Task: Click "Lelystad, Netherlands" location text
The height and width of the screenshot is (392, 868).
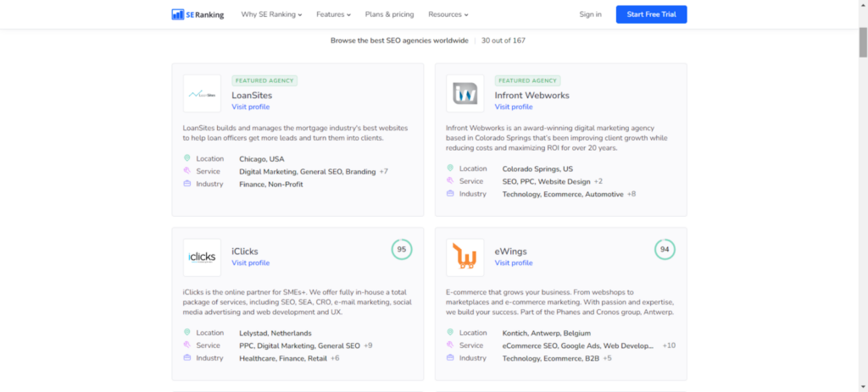Action: point(275,333)
